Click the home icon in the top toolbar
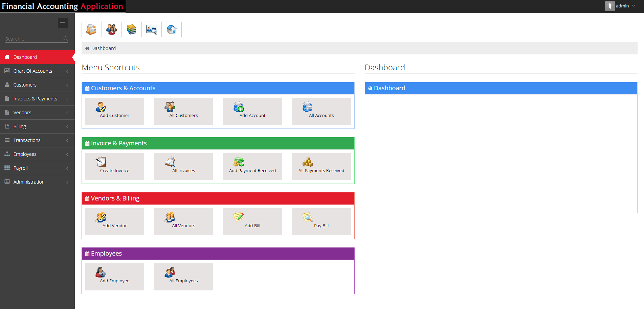 pos(171,29)
